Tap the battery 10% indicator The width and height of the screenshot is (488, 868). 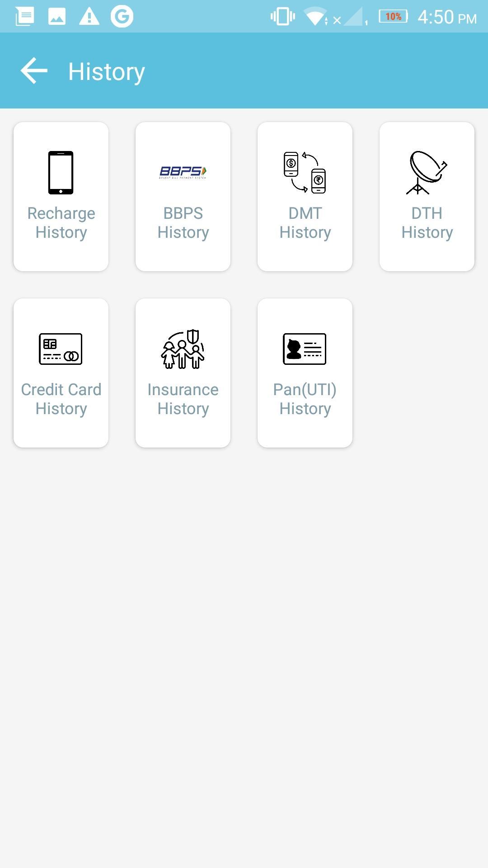click(x=393, y=17)
